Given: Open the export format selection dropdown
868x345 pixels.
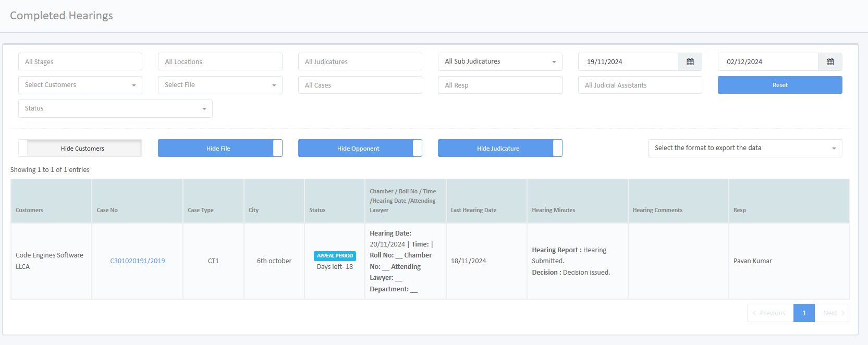Looking at the screenshot, I should [x=745, y=148].
